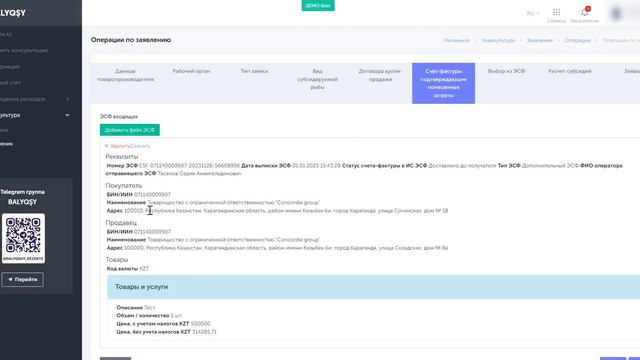This screenshot has width=640, height=360.
Task: Click the Операции по заявлению heading
Action: (131, 40)
